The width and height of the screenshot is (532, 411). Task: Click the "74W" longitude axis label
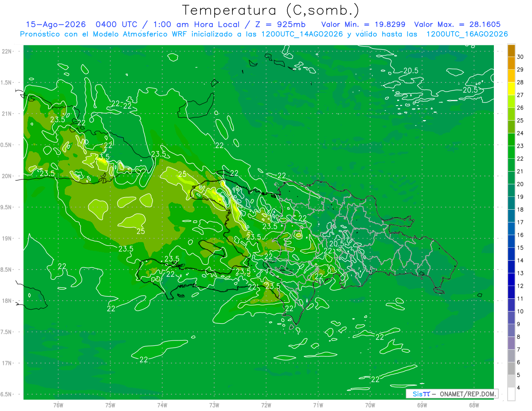click(162, 405)
